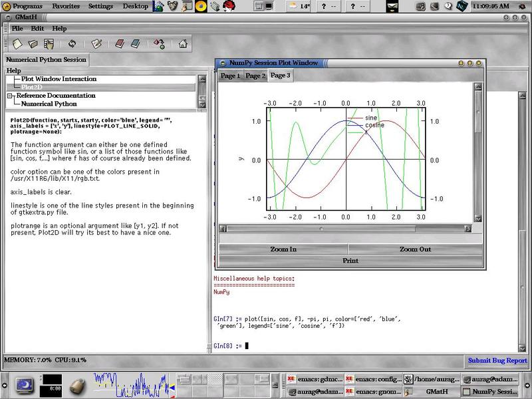The width and height of the screenshot is (532, 399).
Task: Switch to emacs: gnom... taskbar entry
Action: (373, 391)
